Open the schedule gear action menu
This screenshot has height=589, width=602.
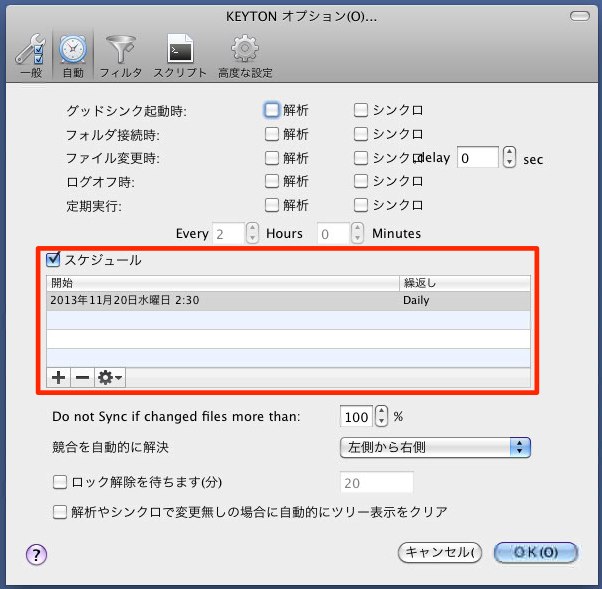110,377
